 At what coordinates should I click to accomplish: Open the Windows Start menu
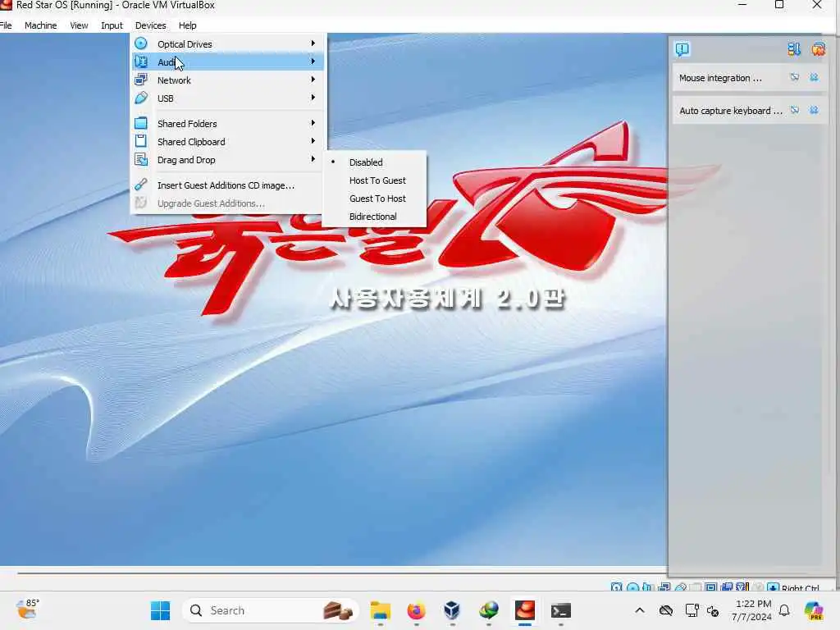pyautogui.click(x=160, y=610)
